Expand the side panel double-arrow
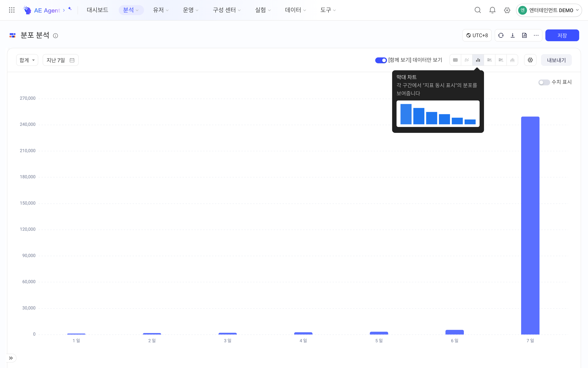Image resolution: width=588 pixels, height=368 pixels. (11, 358)
